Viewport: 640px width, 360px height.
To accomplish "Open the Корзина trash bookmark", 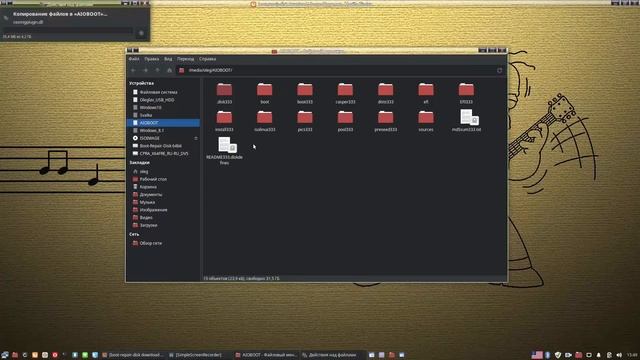I will [163, 187].
